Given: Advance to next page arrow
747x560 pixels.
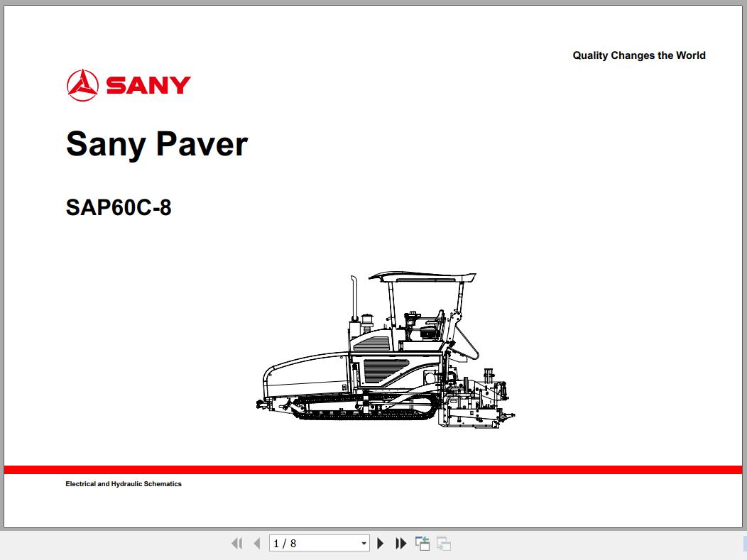Looking at the screenshot, I should pos(380,544).
